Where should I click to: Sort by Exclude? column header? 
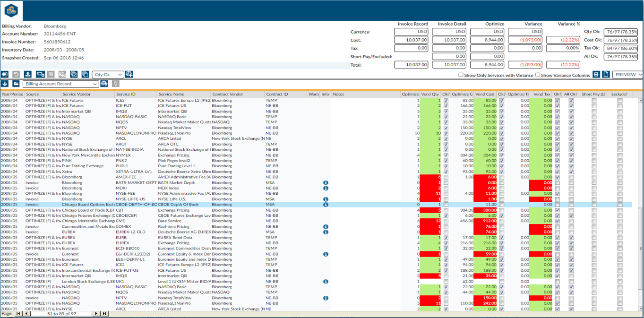[x=619, y=95]
